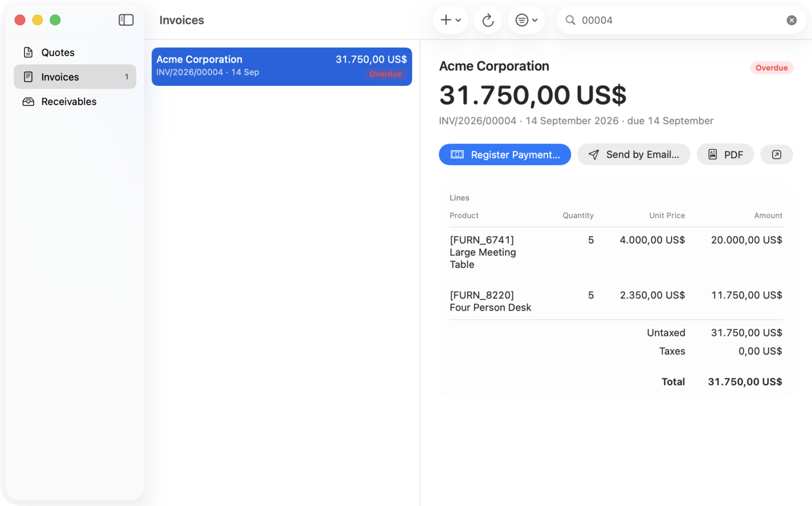812x506 pixels.
Task: Select the Acme Corporation invoice row
Action: (282, 67)
